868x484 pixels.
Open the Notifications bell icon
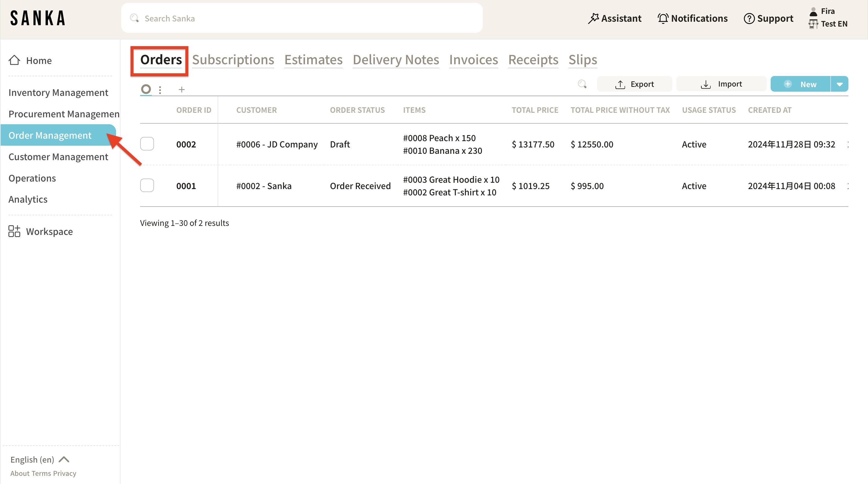tap(663, 18)
